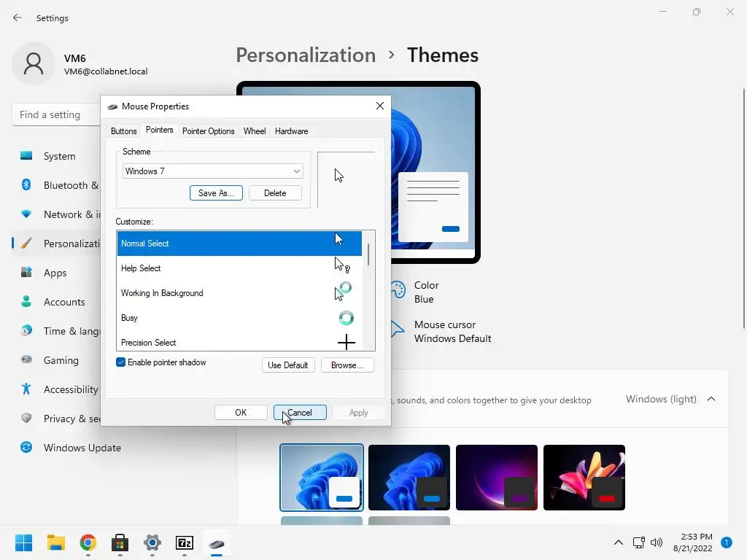The image size is (747, 560).
Task: Close the Mouse Properties dialog
Action: 379,106
